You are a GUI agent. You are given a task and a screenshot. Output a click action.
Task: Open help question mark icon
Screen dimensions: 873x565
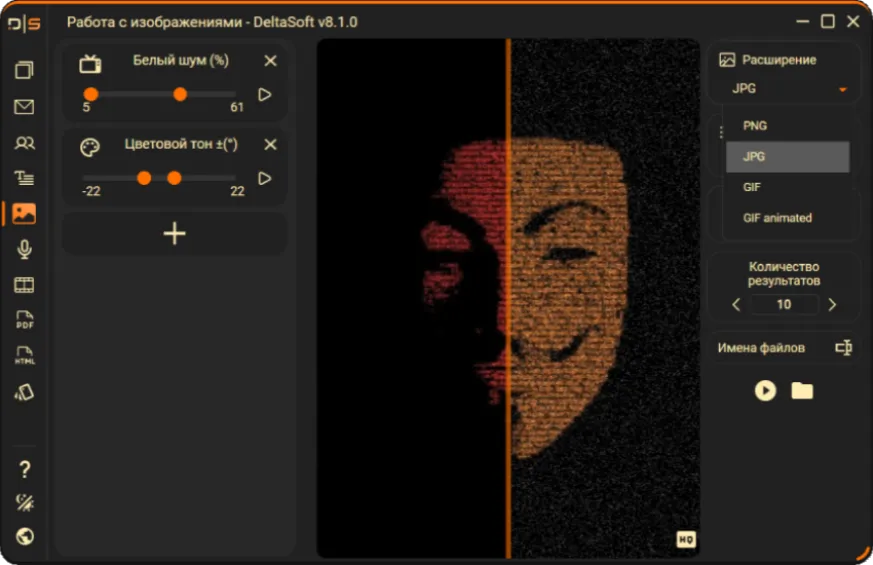(x=24, y=469)
